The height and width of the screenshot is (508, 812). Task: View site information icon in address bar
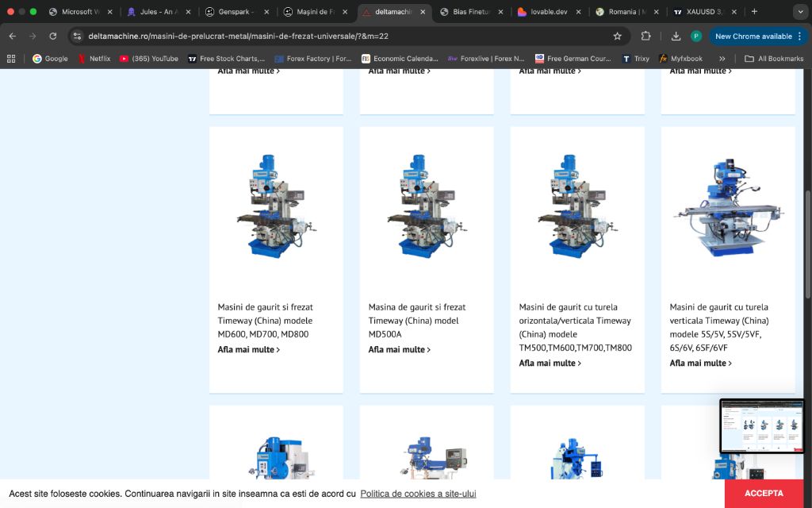click(77, 36)
